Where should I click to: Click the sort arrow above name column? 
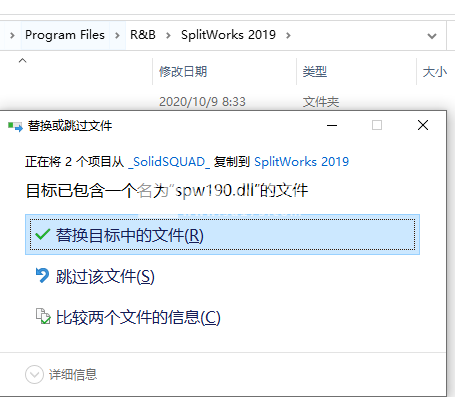click(x=22, y=60)
